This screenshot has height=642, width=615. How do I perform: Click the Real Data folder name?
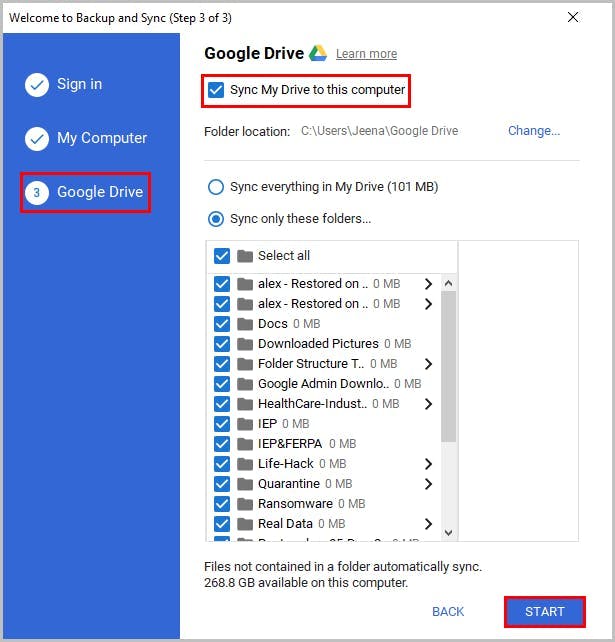click(x=285, y=524)
